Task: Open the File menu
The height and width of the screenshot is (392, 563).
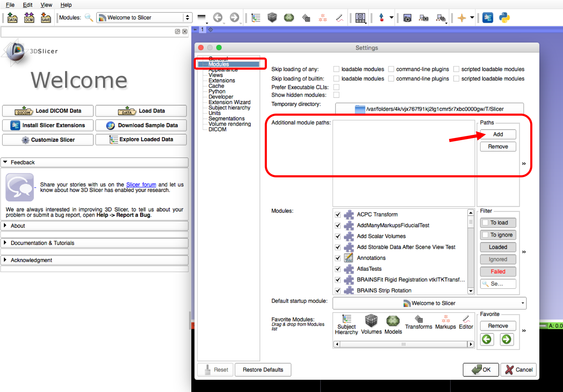Action: pos(10,5)
